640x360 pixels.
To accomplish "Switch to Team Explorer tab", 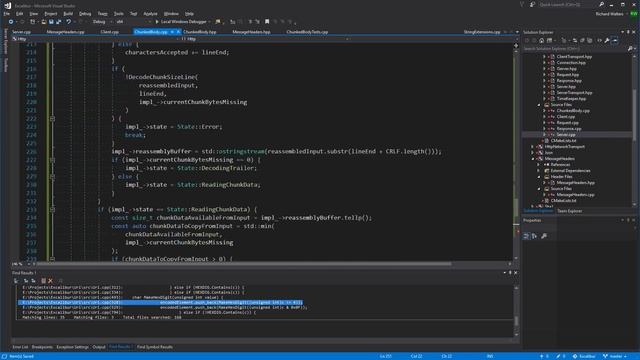I will tap(570, 211).
